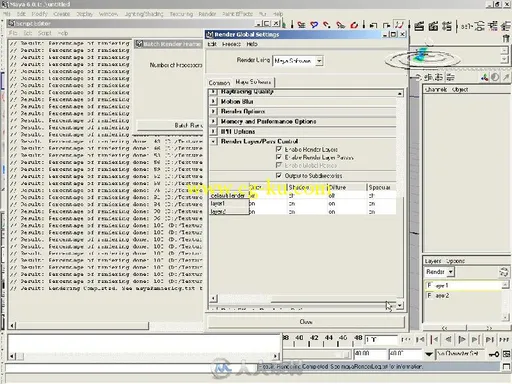Viewport: 512px width, 384px height.
Task: Collapse the Render Layer/Pass Control section
Action: [213, 141]
